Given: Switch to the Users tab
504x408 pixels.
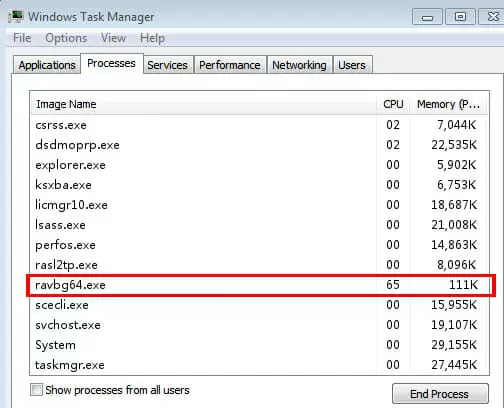Looking at the screenshot, I should point(352,65).
